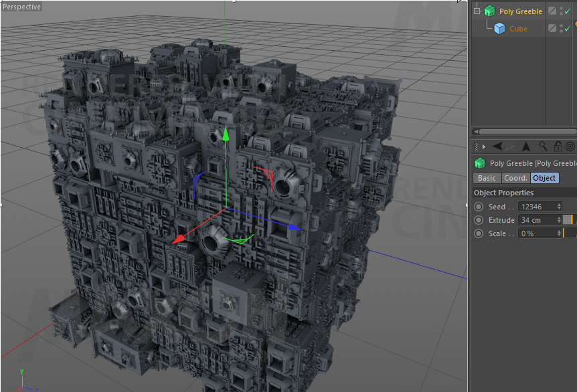Click the Object Manager horizontal scrollbar
The width and height of the screenshot is (577, 392).
click(x=528, y=132)
